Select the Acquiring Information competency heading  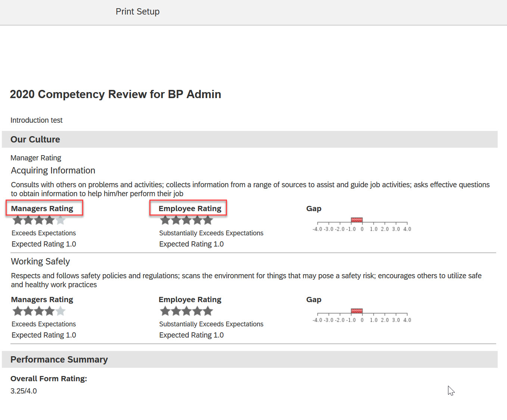pyautogui.click(x=53, y=170)
